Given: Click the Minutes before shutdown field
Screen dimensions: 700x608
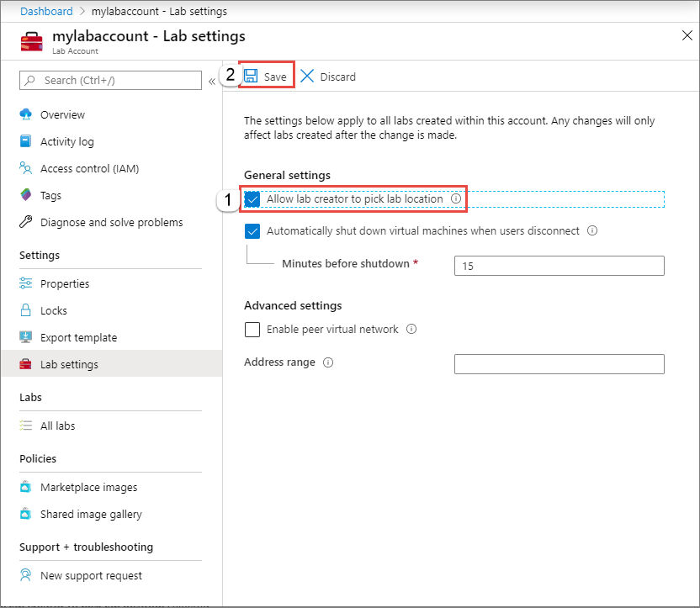Looking at the screenshot, I should click(559, 266).
